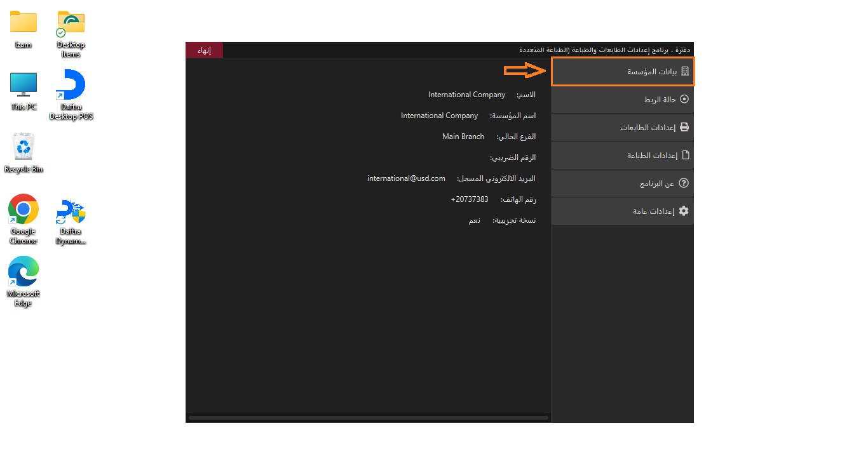Click the international@usd.com email value
This screenshot has height=454, width=868.
[x=407, y=178]
